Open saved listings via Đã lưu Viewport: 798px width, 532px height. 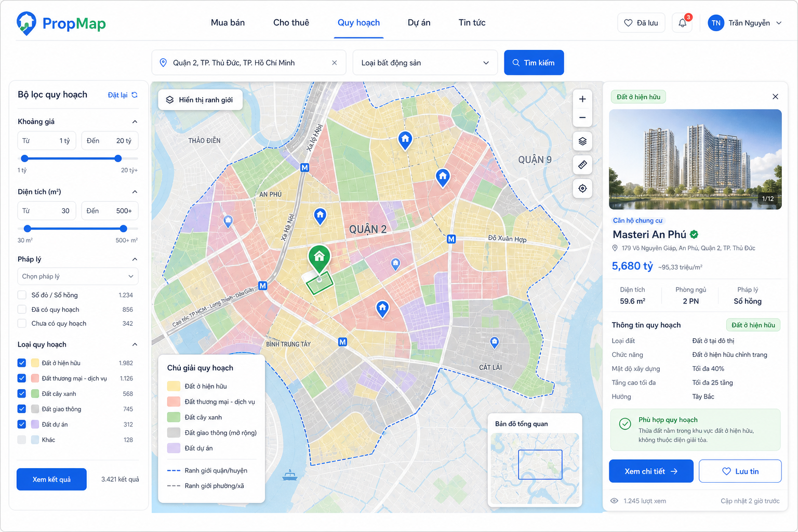pyautogui.click(x=641, y=23)
